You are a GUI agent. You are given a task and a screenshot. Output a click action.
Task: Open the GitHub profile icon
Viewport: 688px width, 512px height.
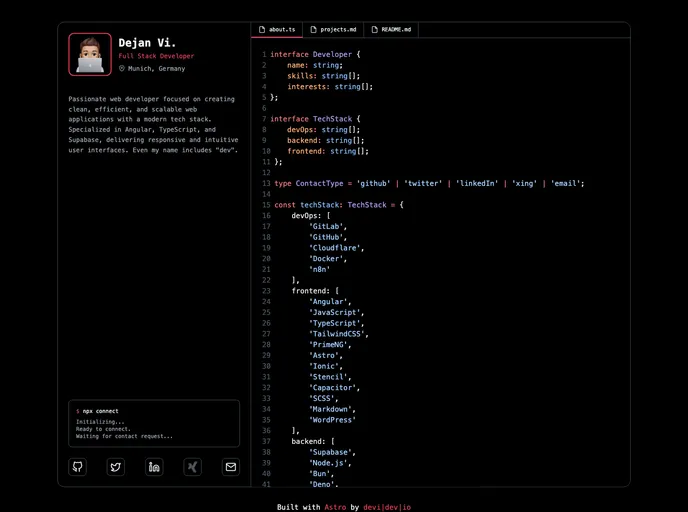click(x=78, y=467)
